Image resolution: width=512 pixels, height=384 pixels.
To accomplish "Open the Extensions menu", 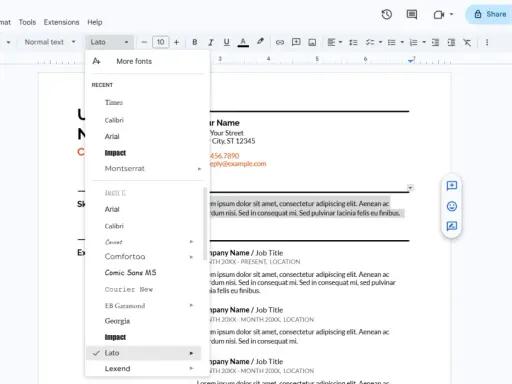I will coord(61,22).
